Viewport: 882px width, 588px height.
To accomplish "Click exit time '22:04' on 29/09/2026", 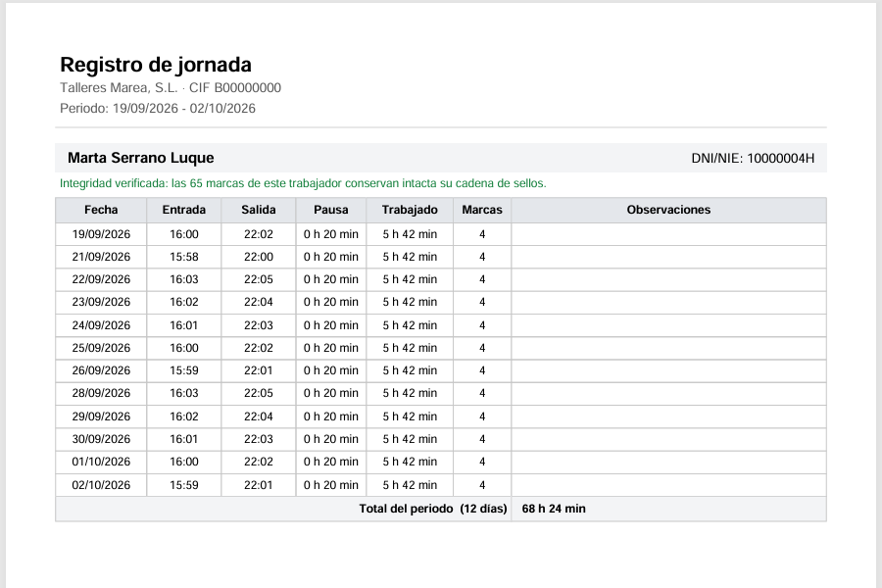I will pyautogui.click(x=259, y=416).
